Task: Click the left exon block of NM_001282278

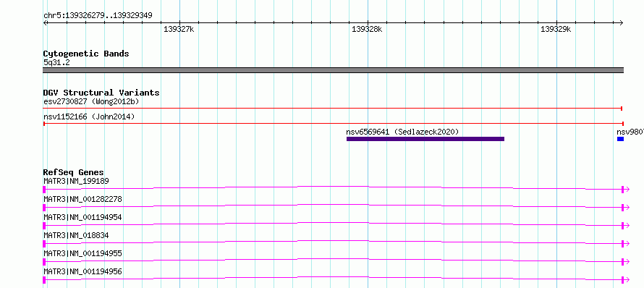Action: 44,207
